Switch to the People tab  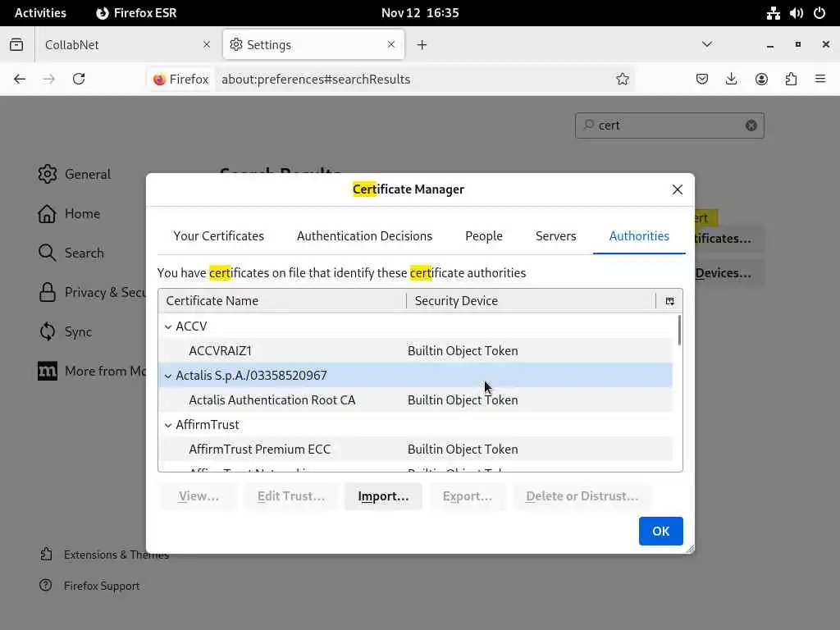(x=484, y=236)
